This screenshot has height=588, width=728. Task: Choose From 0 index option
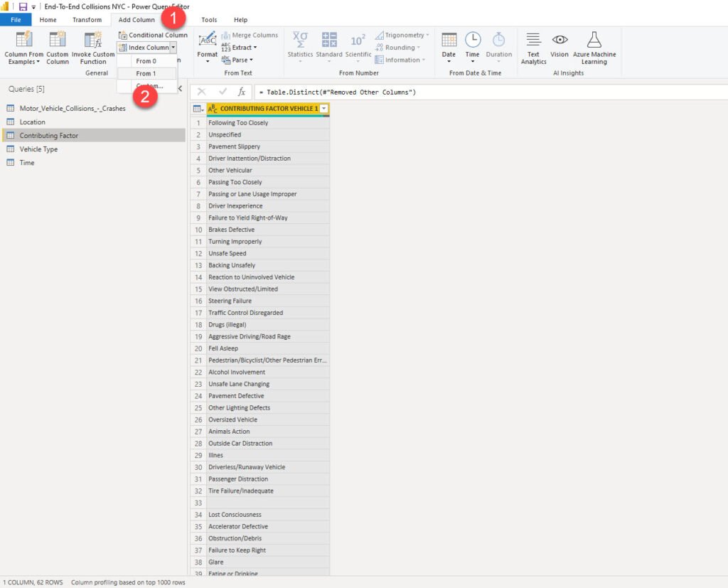(x=146, y=61)
